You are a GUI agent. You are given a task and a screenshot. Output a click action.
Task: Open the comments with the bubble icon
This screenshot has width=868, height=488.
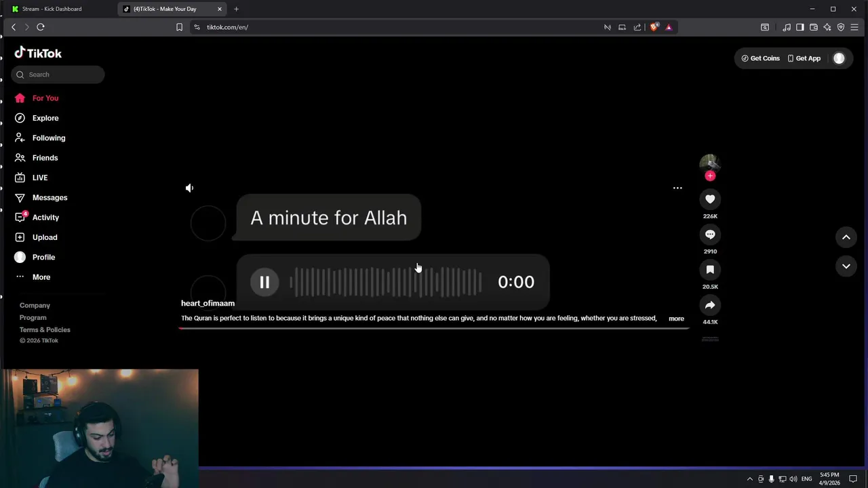click(710, 235)
